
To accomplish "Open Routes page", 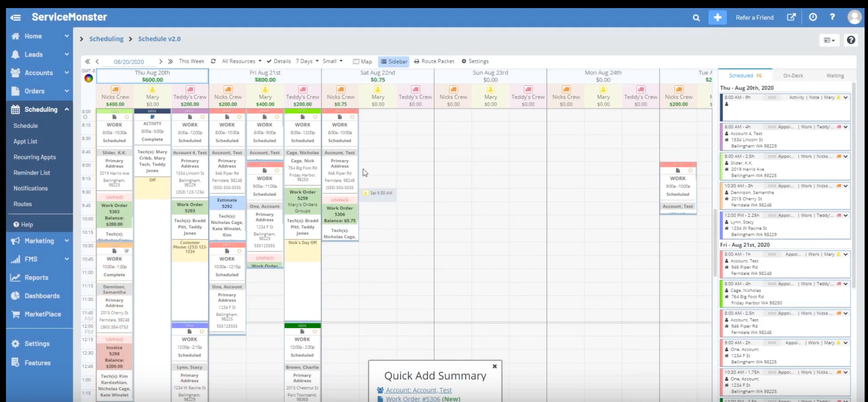I will click(23, 204).
